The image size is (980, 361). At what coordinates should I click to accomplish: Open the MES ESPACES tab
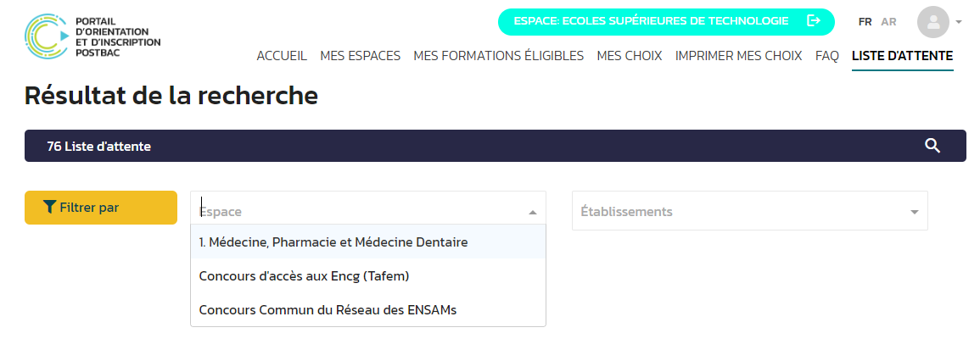360,56
